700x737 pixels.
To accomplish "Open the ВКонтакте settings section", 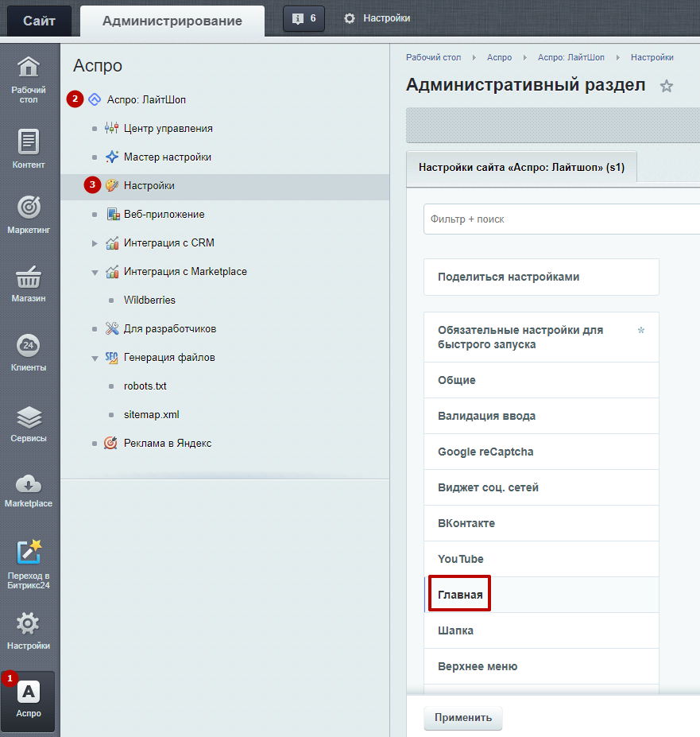I will 541,523.
